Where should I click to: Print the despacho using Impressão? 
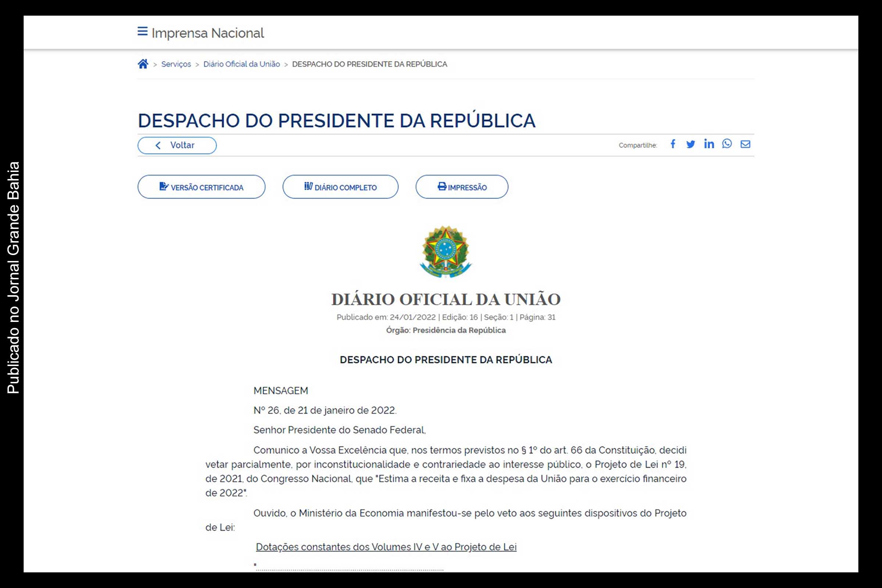click(462, 187)
